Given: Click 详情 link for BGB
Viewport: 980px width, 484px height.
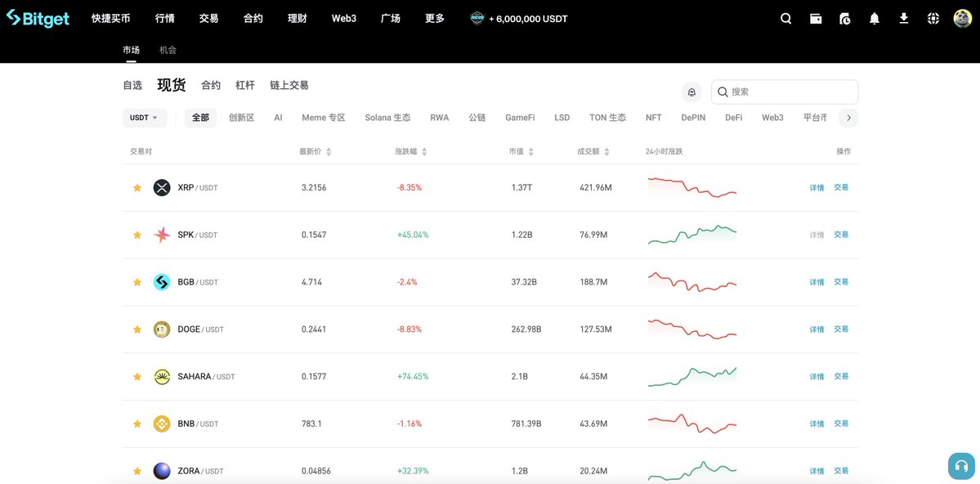Looking at the screenshot, I should point(817,282).
